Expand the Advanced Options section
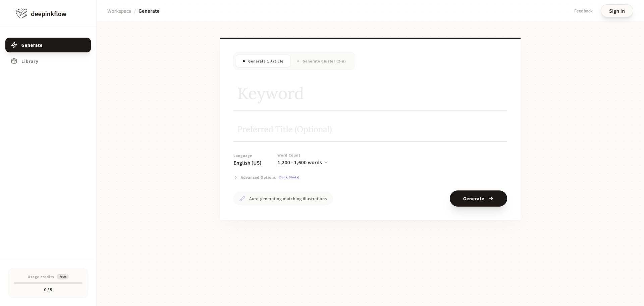 coord(258,177)
